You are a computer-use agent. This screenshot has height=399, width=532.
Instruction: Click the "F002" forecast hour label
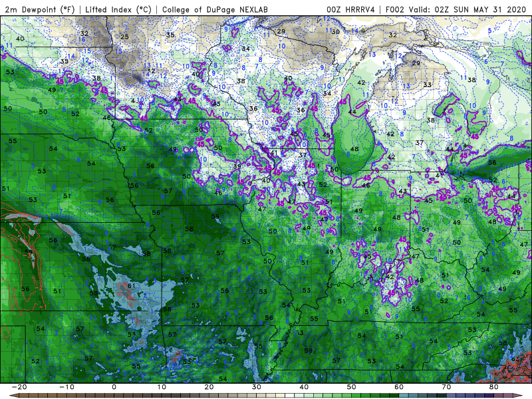click(394, 9)
